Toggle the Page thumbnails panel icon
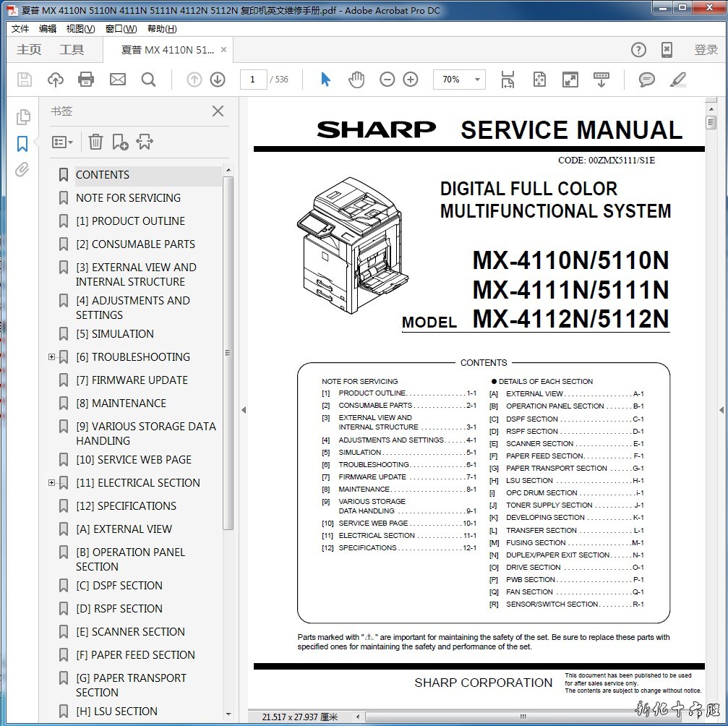 22,116
